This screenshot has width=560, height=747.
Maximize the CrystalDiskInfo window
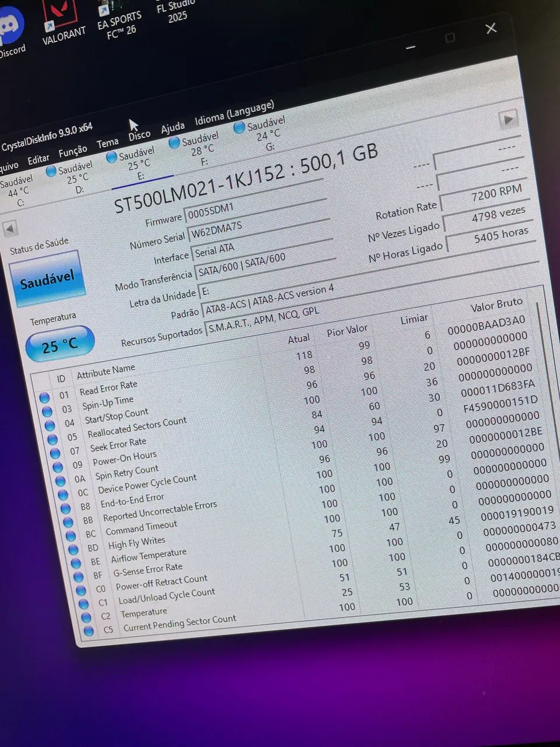pos(450,37)
